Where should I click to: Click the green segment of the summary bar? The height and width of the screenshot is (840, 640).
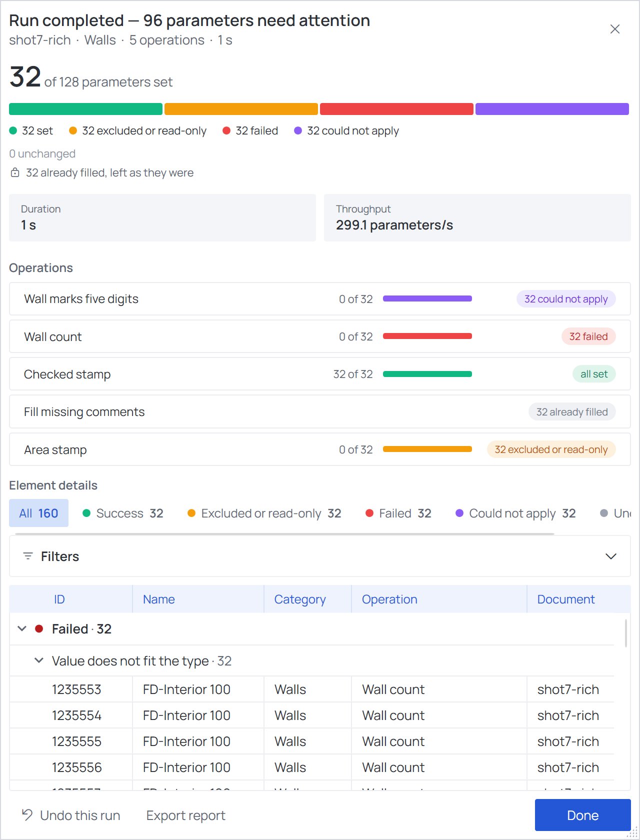[85, 109]
